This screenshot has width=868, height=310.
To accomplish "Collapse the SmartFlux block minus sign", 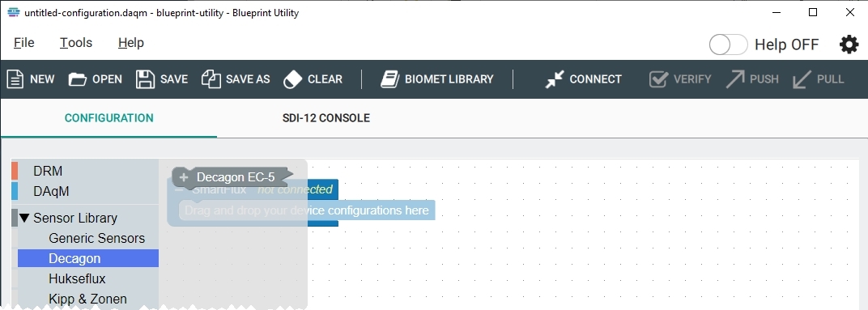I will point(180,189).
